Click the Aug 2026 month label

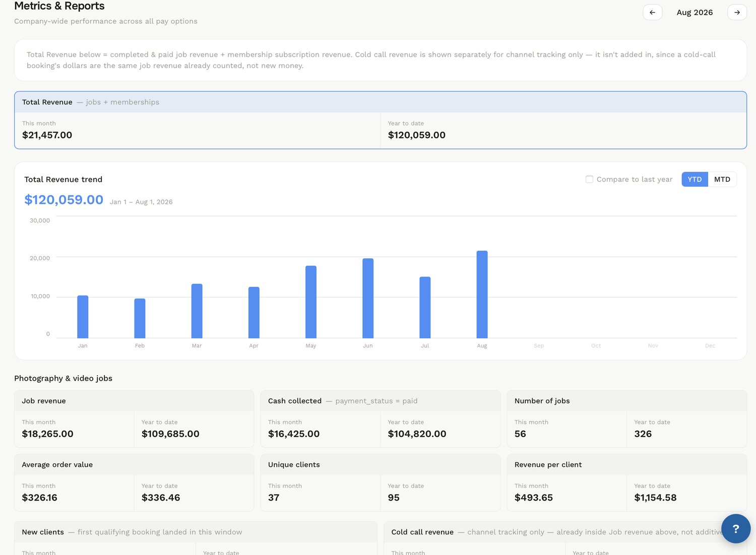click(695, 12)
